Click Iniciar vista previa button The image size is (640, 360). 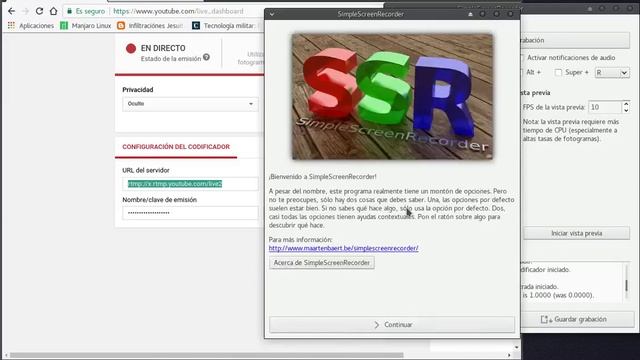tap(576, 233)
